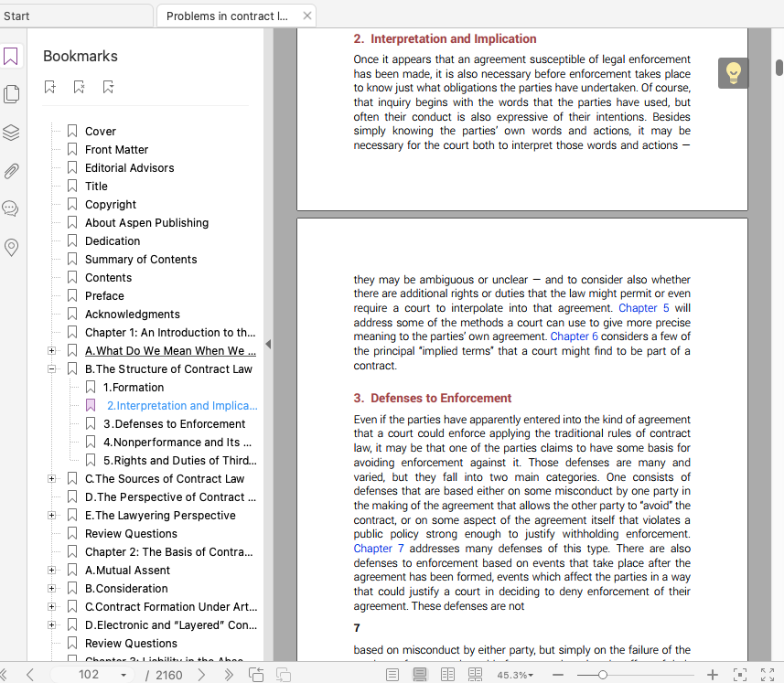
Task: Click the page number field showing 102
Action: point(89,675)
